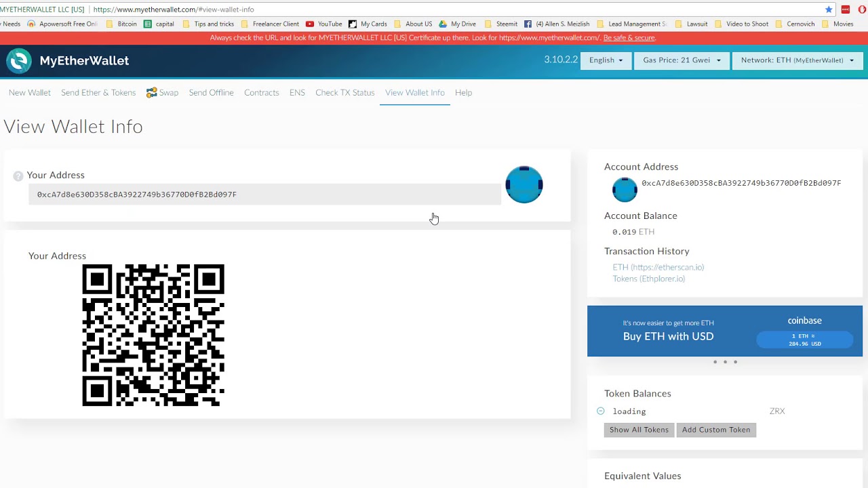
Task: Click the View Wallet Info heading
Action: [73, 127]
